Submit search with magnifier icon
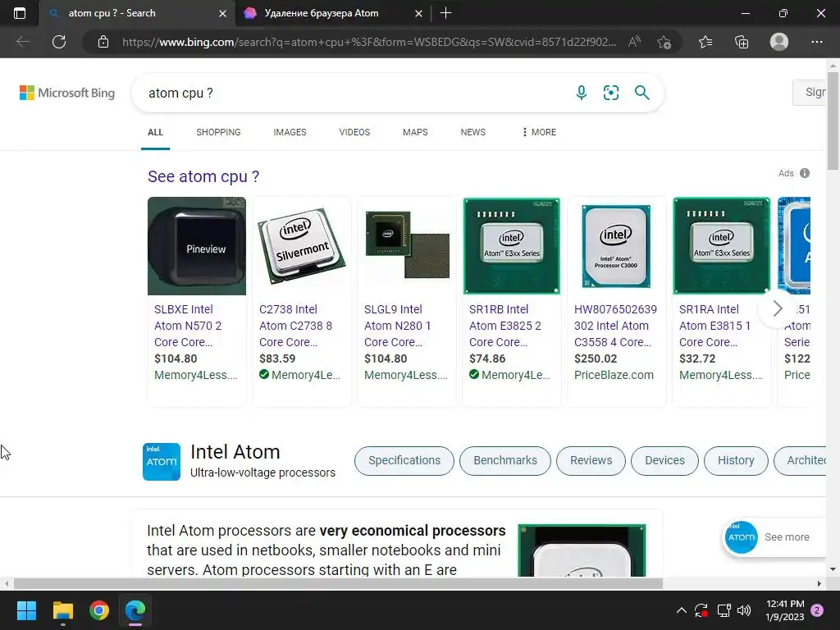Image resolution: width=840 pixels, height=630 pixels. 641,93
